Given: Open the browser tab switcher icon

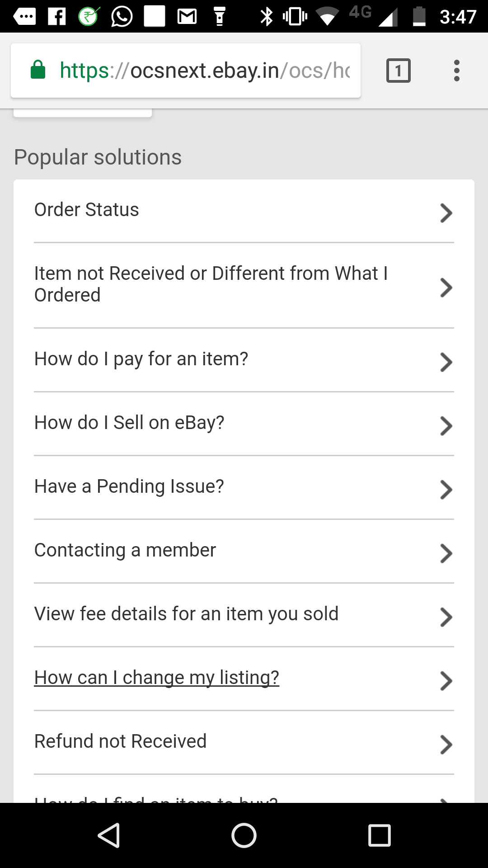Looking at the screenshot, I should tap(398, 71).
